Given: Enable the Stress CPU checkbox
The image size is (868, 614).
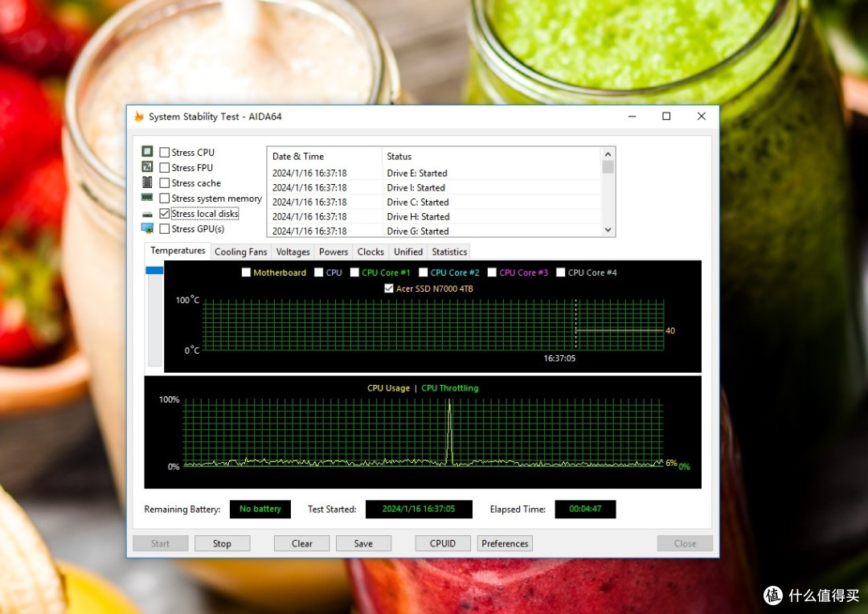Looking at the screenshot, I should coord(165,152).
